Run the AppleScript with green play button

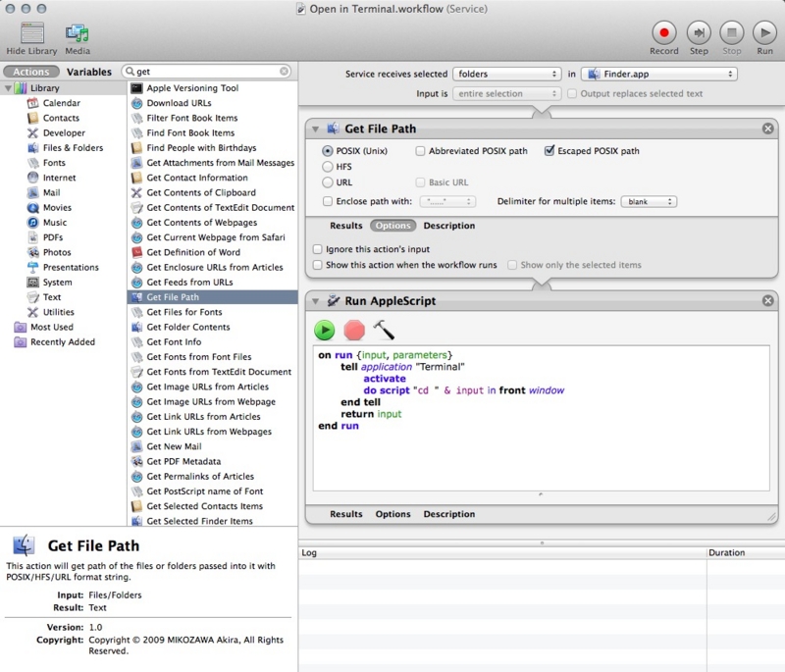pos(325,331)
